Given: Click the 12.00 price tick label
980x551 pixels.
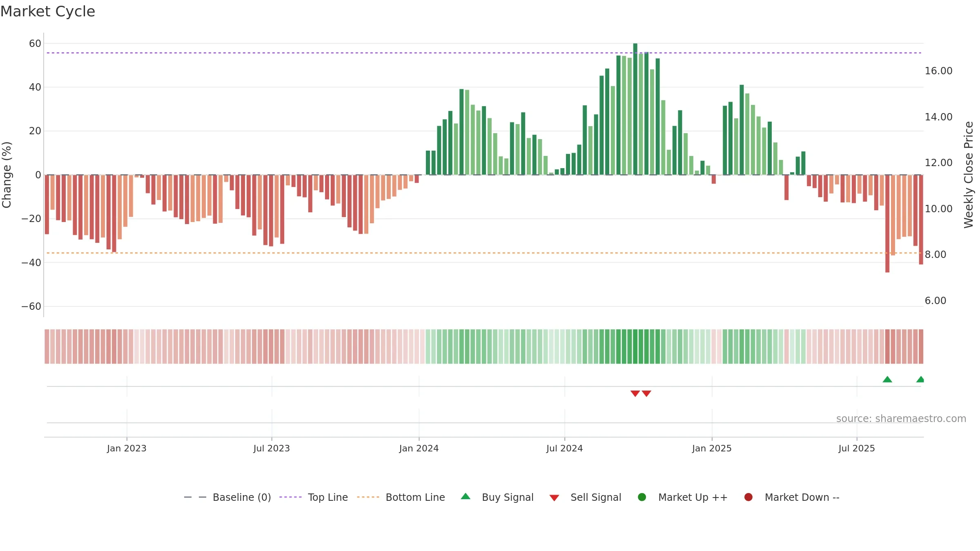Looking at the screenshot, I should click(x=938, y=163).
